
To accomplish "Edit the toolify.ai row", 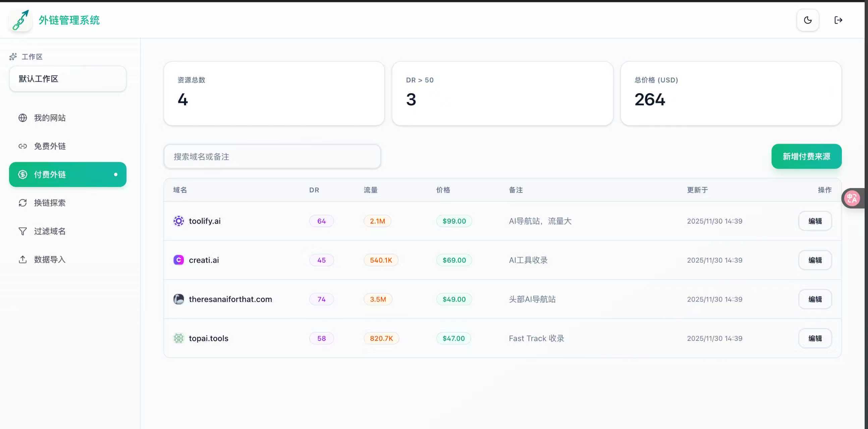I will tap(815, 221).
